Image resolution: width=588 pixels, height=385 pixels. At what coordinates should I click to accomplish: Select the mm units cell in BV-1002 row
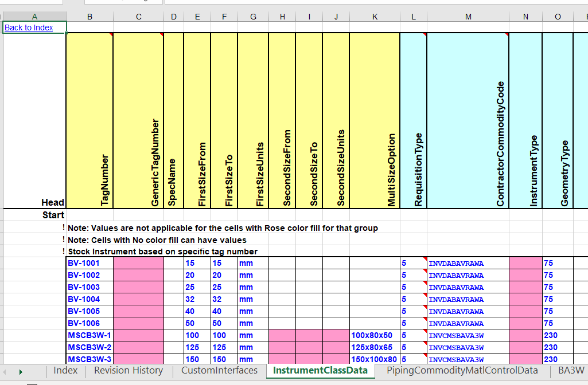[x=253, y=275]
